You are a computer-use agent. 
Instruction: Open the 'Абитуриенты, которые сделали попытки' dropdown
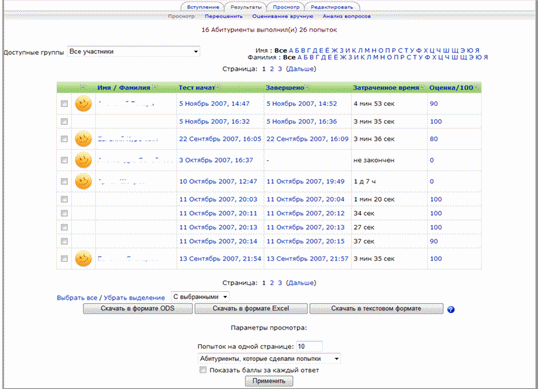[269, 359]
